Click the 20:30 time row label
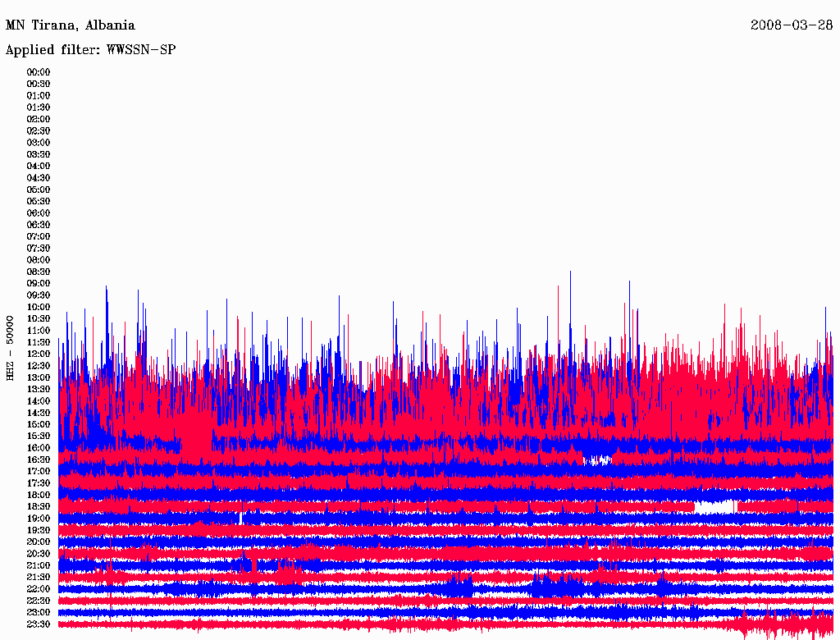The width and height of the screenshot is (840, 640). [39, 554]
